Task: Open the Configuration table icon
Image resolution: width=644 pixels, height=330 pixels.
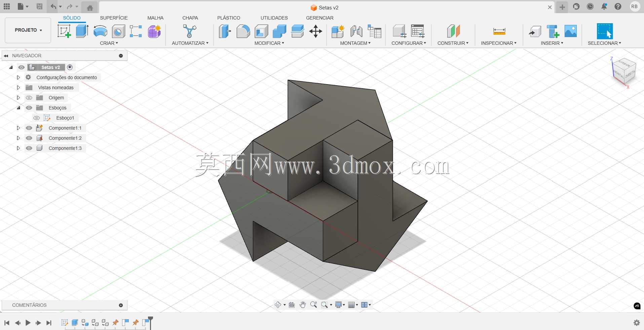Action: pos(418,31)
